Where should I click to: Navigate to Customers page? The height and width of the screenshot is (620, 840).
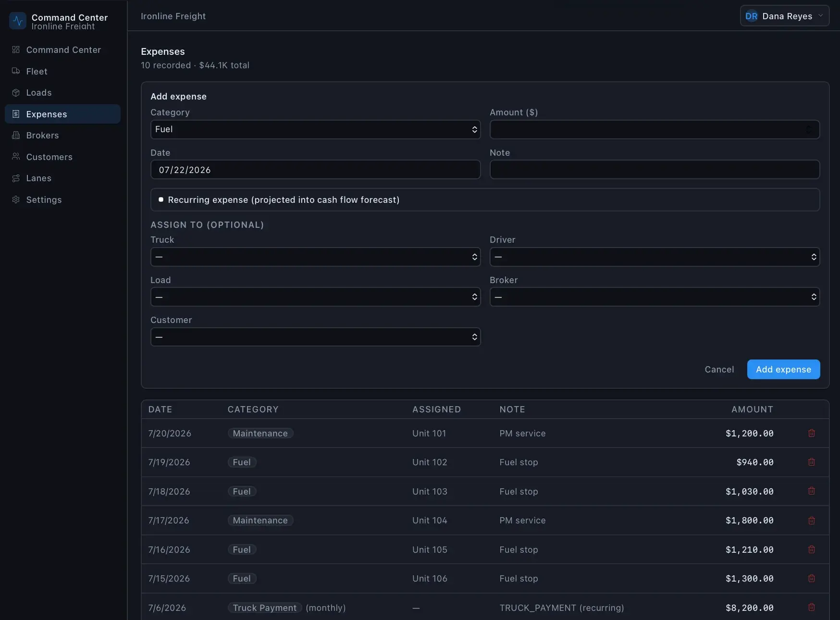click(62, 157)
